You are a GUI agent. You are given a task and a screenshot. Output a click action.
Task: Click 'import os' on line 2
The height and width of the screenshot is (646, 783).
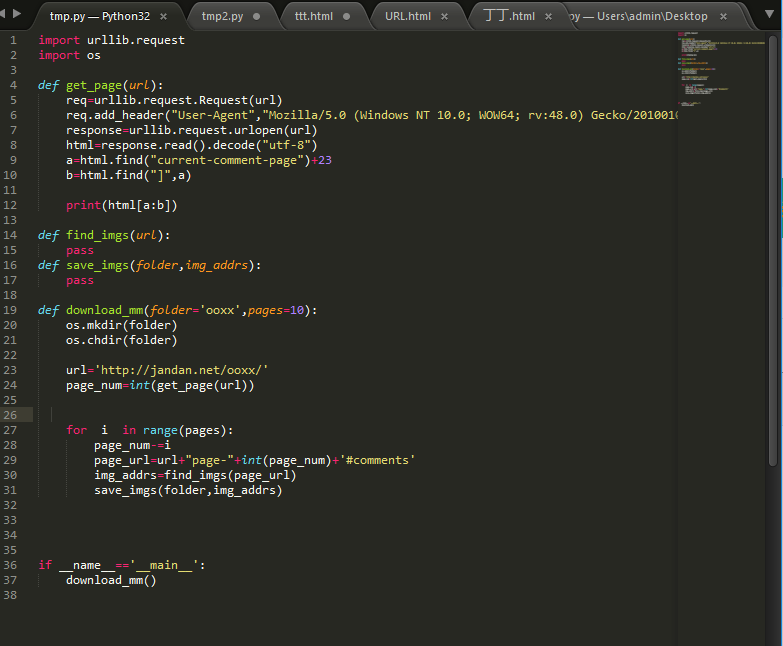tap(69, 55)
